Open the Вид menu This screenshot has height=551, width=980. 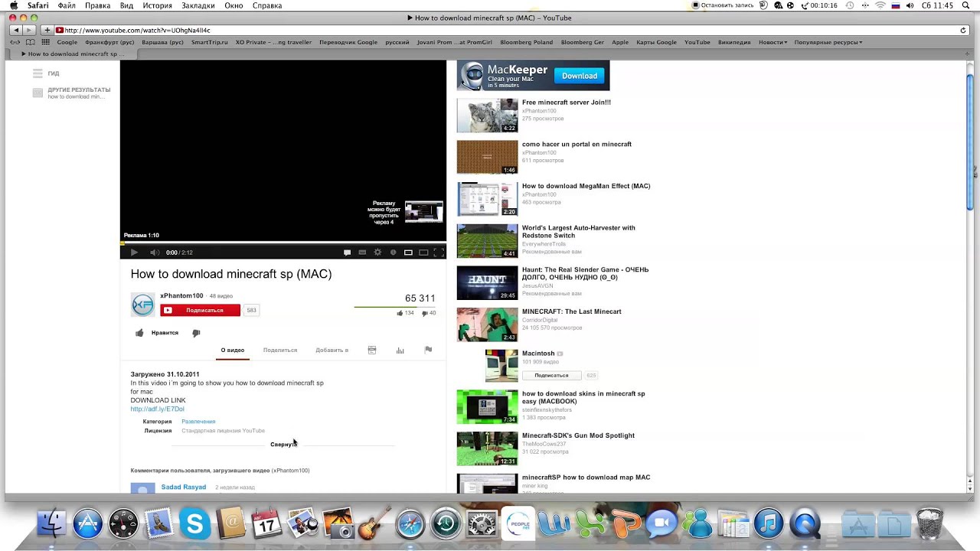126,5
